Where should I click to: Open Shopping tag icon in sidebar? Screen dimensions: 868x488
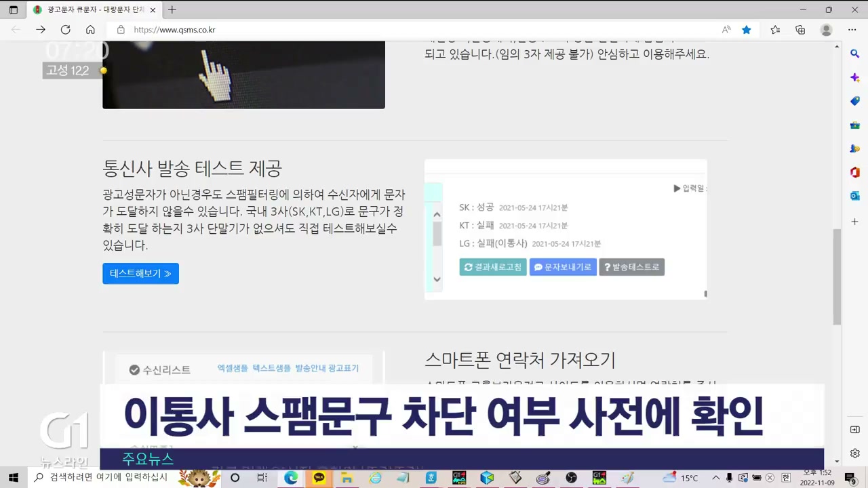(x=855, y=101)
